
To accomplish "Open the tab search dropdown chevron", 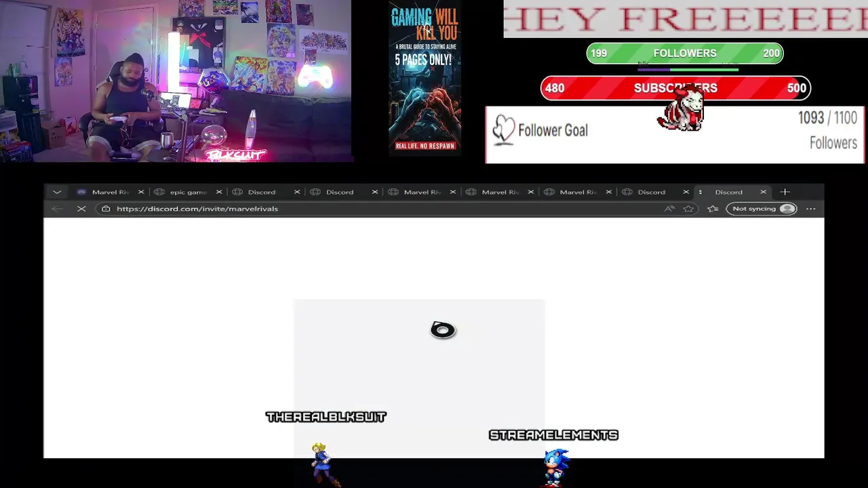I will (x=57, y=192).
